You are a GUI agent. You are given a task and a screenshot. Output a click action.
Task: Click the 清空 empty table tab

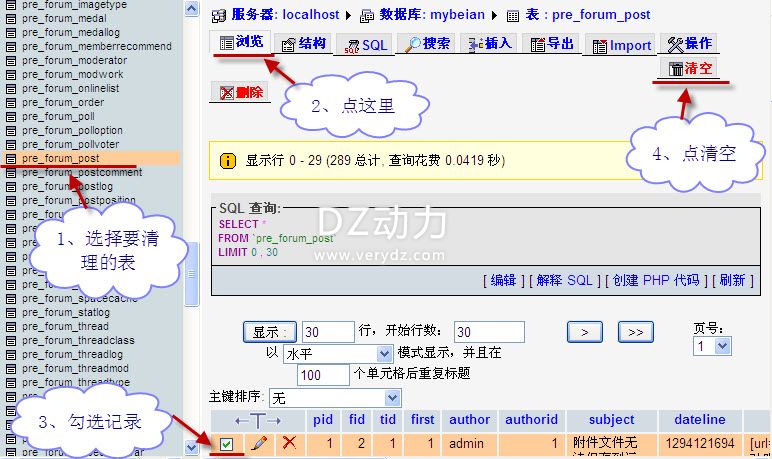(x=690, y=68)
